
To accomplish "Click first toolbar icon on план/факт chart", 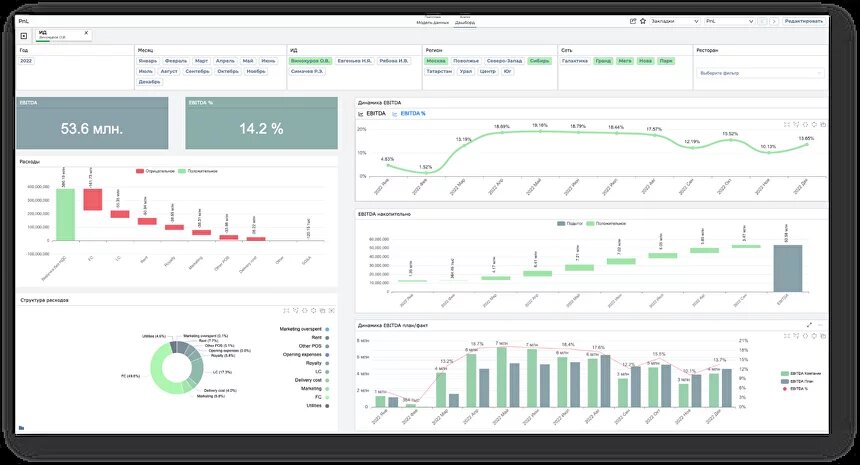I will pos(787,336).
